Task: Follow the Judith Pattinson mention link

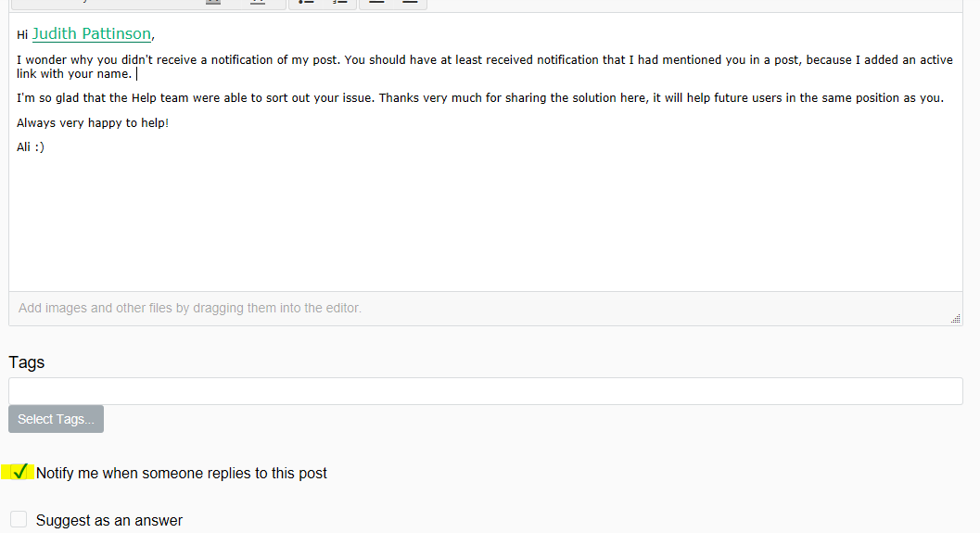Action: pyautogui.click(x=92, y=33)
